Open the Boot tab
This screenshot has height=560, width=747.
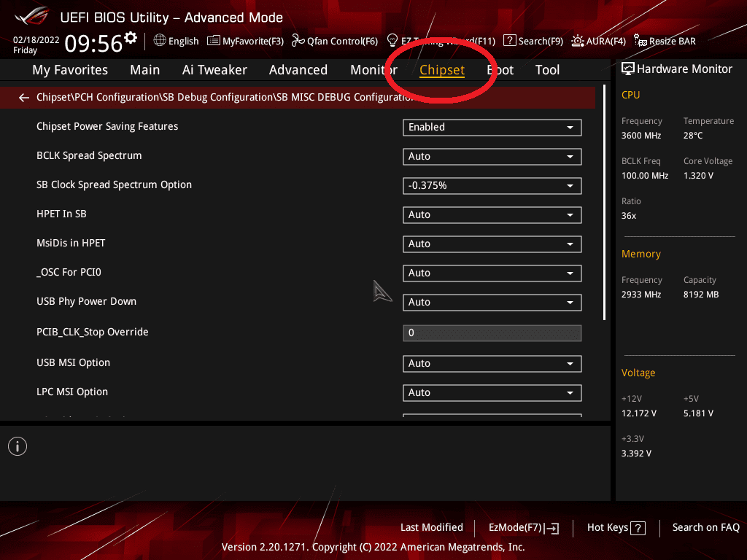pos(500,70)
